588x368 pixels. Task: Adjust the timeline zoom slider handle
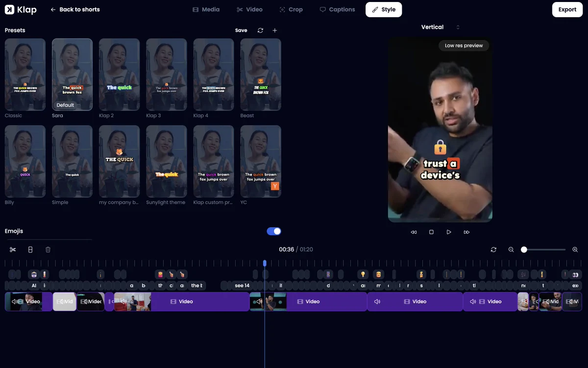524,249
